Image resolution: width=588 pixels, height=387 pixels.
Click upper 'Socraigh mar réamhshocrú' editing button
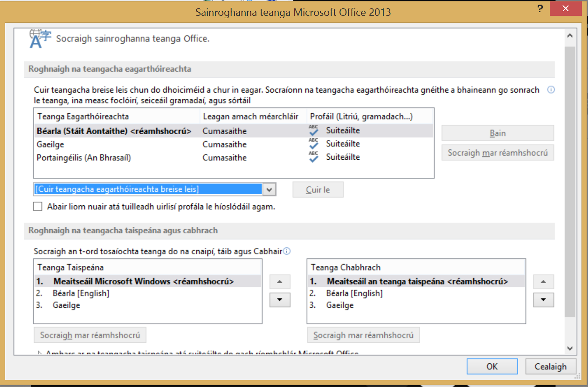pos(498,153)
